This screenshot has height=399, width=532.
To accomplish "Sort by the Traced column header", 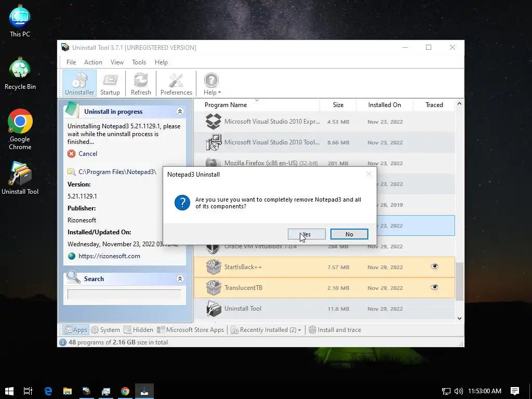I will coord(434,105).
